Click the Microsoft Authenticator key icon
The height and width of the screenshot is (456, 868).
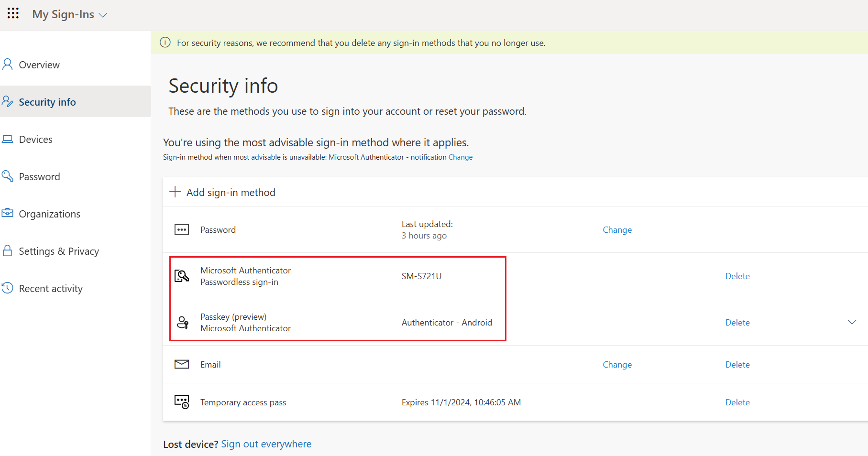point(182,276)
